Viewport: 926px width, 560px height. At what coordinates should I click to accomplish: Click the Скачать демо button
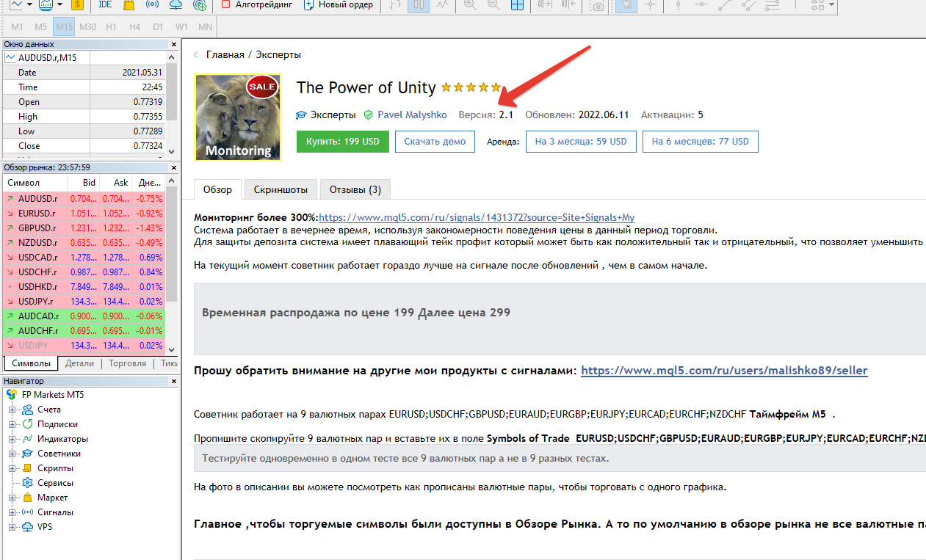435,142
